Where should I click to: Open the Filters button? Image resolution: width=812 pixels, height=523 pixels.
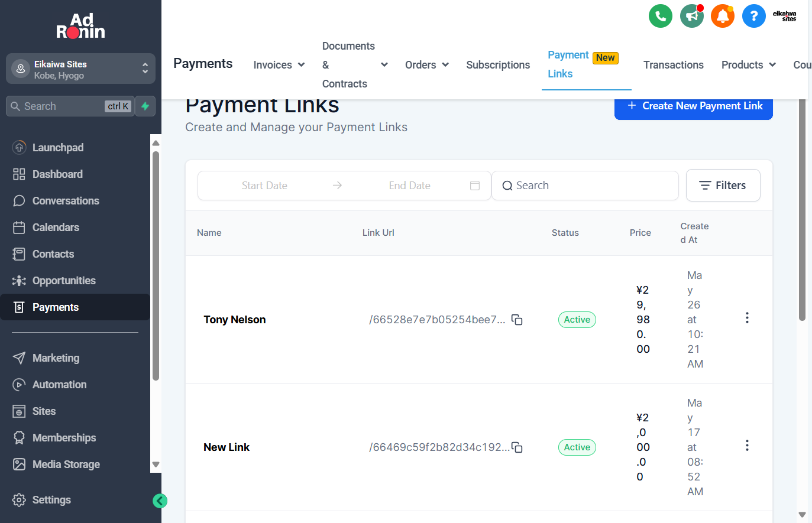[x=723, y=186]
